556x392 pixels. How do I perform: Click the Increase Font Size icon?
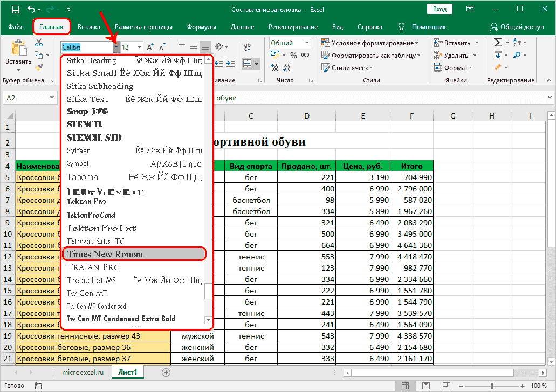[x=150, y=47]
